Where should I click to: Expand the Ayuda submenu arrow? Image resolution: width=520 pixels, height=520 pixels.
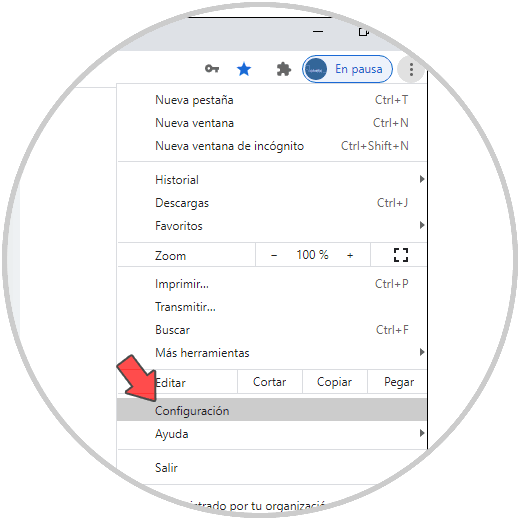click(422, 433)
